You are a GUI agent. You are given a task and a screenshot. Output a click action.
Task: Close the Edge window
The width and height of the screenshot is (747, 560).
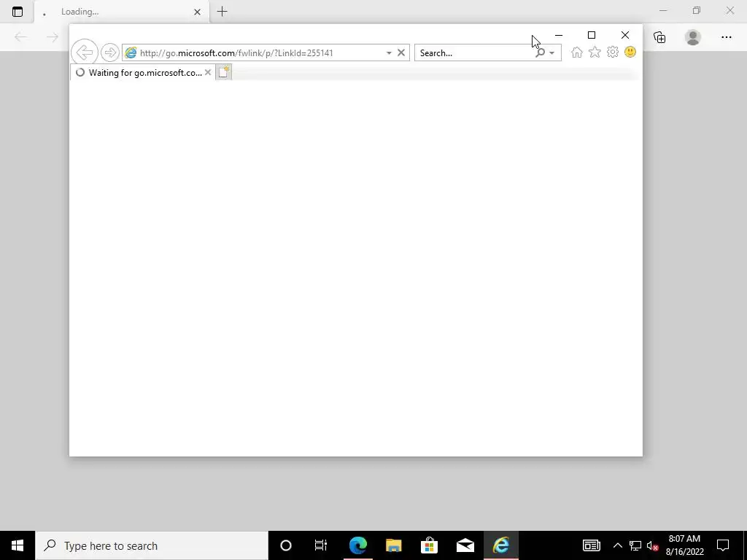pos(729,10)
